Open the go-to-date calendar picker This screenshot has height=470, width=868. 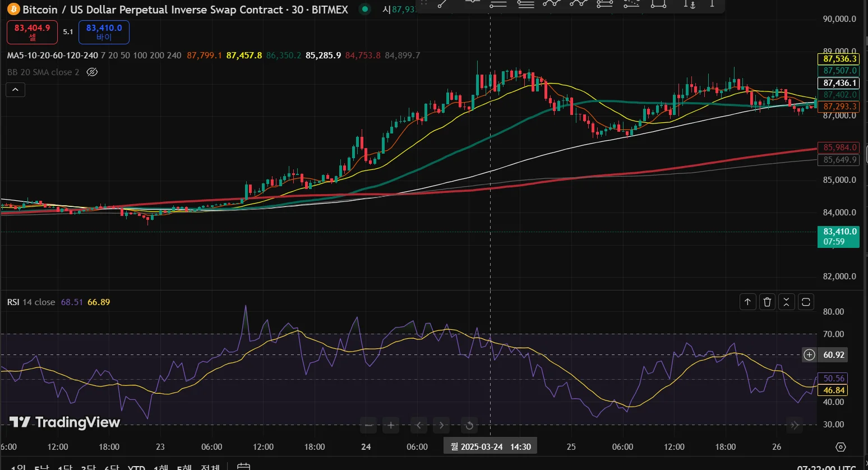(x=243, y=467)
